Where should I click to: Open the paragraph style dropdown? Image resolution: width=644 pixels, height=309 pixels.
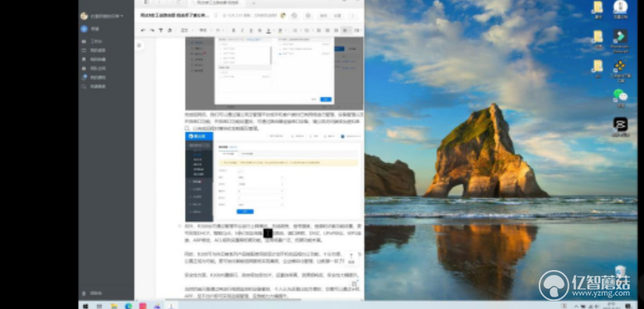(x=186, y=31)
